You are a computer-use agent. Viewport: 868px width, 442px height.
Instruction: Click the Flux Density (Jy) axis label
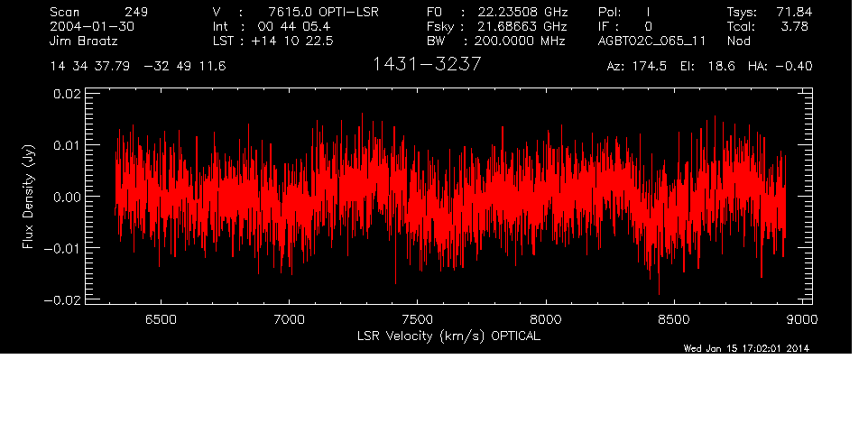coord(28,196)
